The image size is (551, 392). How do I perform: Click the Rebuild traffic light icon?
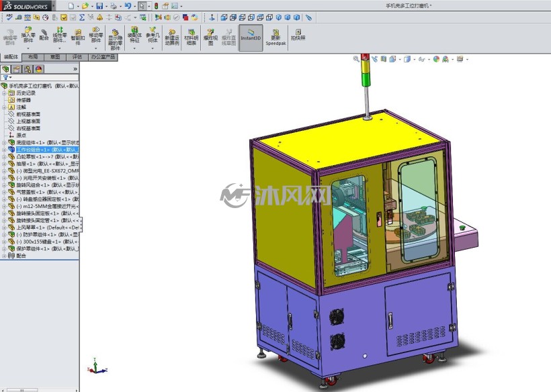(x=156, y=6)
